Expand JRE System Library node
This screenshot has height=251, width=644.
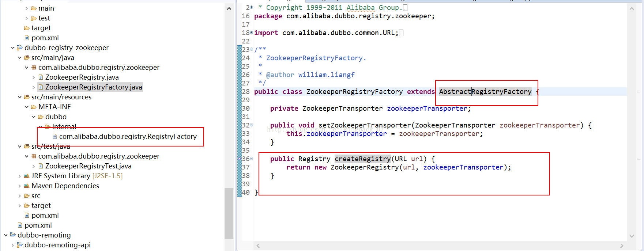tap(20, 176)
